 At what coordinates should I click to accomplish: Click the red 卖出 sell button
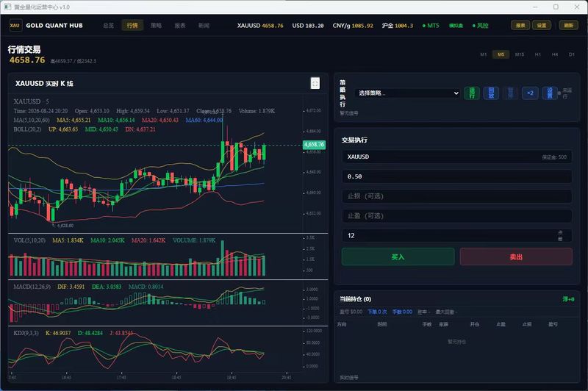point(516,257)
